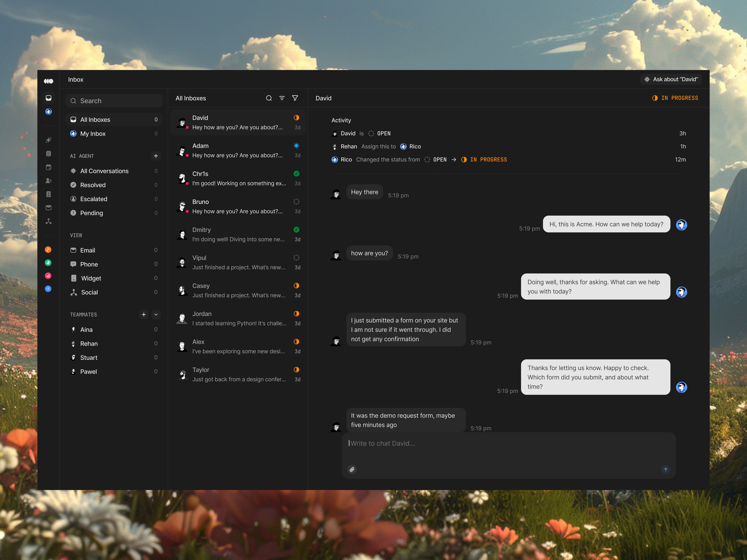Open the All Inboxes view switcher
This screenshot has height=560, width=747.
pyautogui.click(x=191, y=98)
